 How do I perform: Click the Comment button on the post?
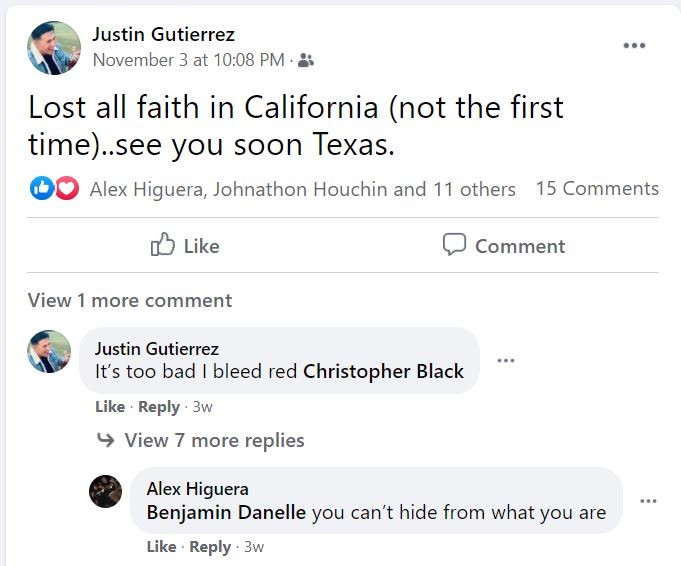[x=504, y=246]
